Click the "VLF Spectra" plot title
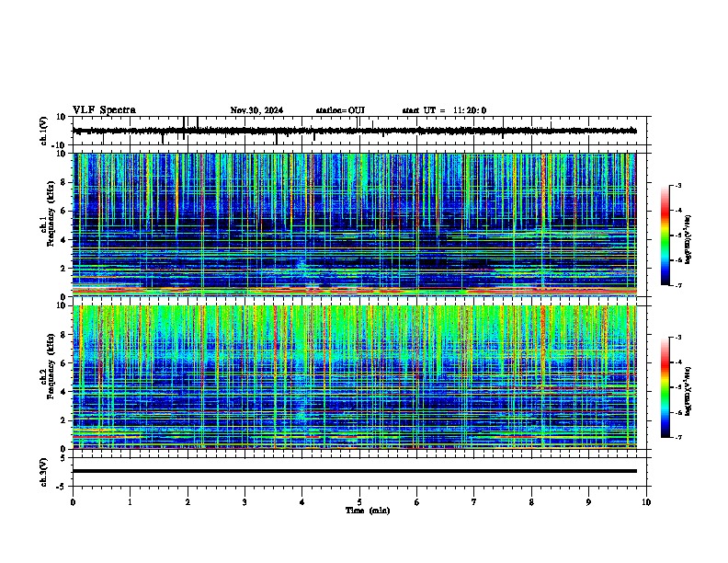The width and height of the screenshot is (728, 563). (x=104, y=110)
